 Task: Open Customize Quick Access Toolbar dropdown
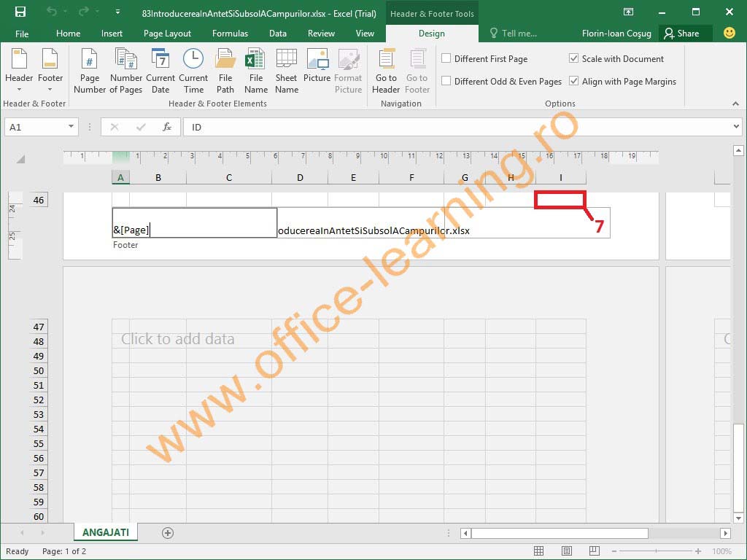(117, 12)
